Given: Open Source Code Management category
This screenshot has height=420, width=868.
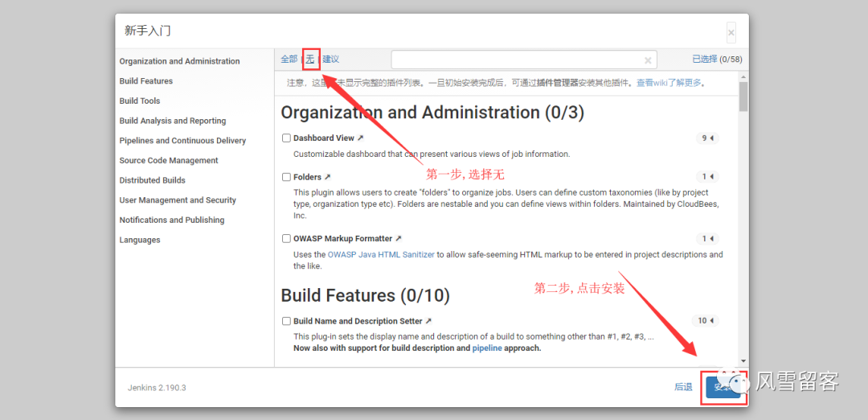Looking at the screenshot, I should [169, 161].
